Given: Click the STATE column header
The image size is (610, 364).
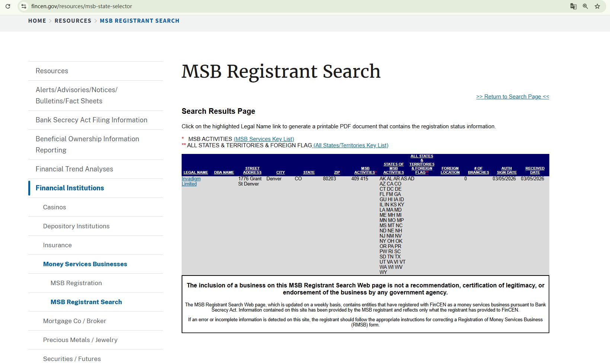Looking at the screenshot, I should click(x=309, y=173).
